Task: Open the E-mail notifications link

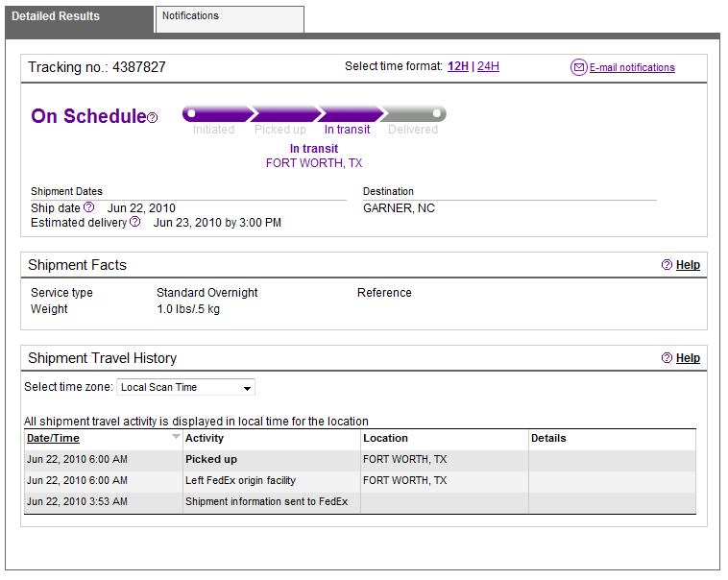Action: 632,68
